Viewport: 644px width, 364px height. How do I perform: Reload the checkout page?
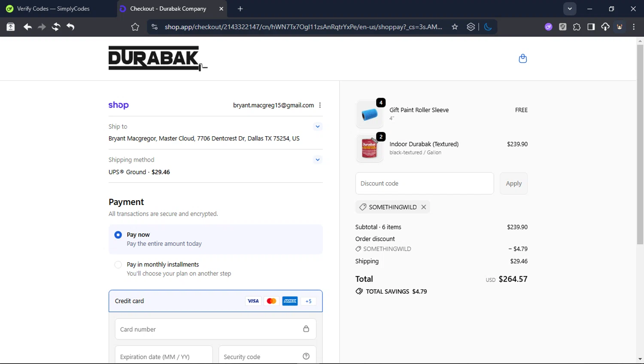(56, 27)
